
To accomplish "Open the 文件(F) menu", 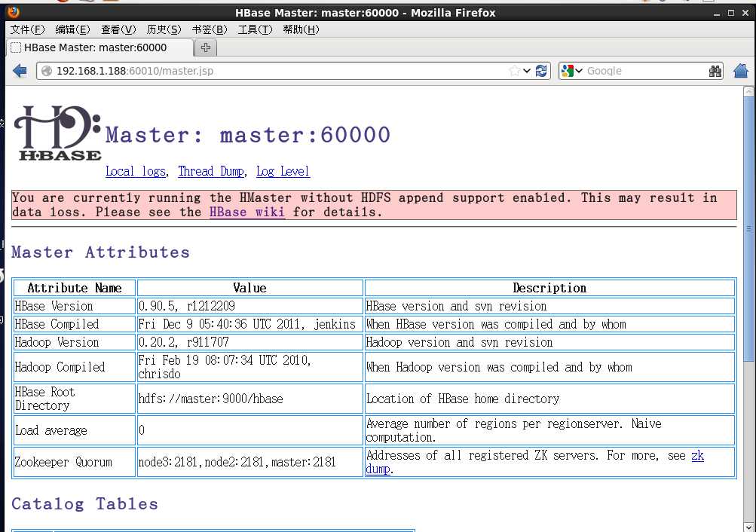I will 27,29.
